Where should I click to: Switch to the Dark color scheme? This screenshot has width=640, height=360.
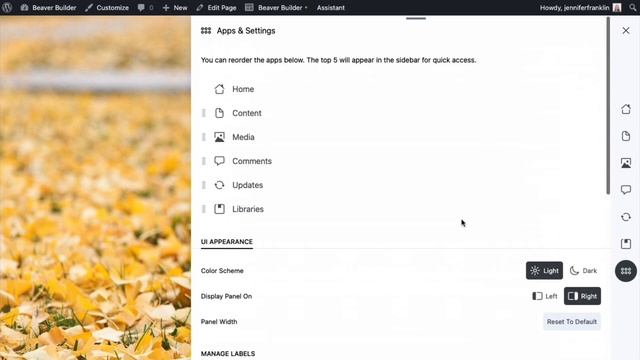click(583, 271)
